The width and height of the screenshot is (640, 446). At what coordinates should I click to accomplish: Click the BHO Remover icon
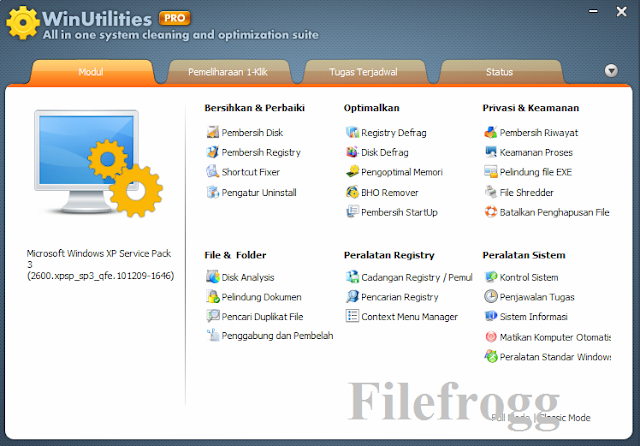pos(352,192)
